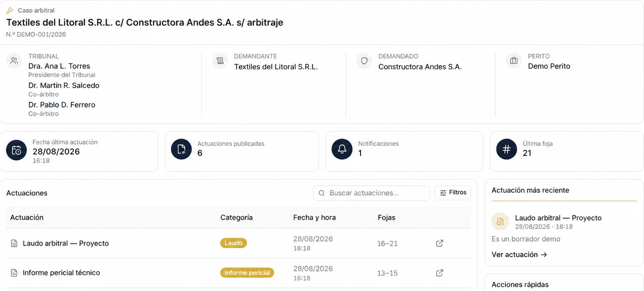The height and width of the screenshot is (291, 644).
Task: Click the Actuación más reciente heading
Action: click(x=530, y=190)
